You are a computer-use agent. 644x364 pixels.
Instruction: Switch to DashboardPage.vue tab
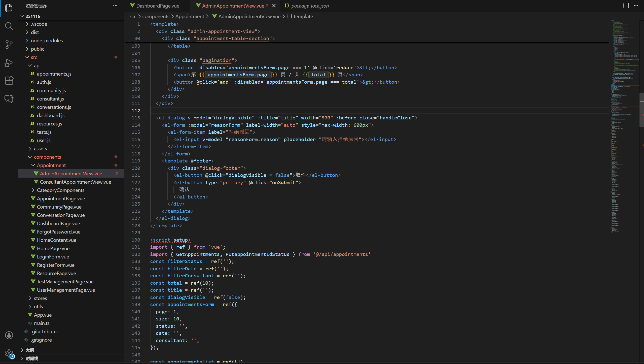[x=157, y=6]
